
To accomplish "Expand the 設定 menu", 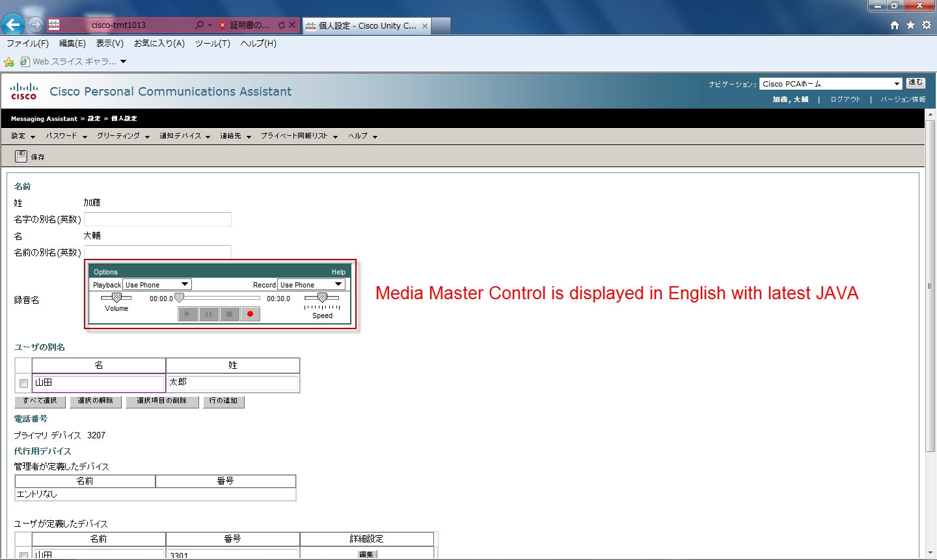I will tap(23, 136).
